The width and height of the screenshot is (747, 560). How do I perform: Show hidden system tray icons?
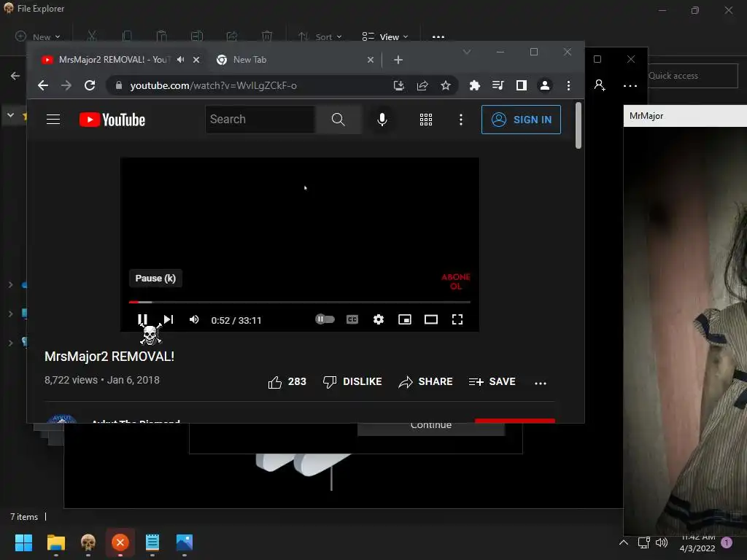pyautogui.click(x=624, y=542)
